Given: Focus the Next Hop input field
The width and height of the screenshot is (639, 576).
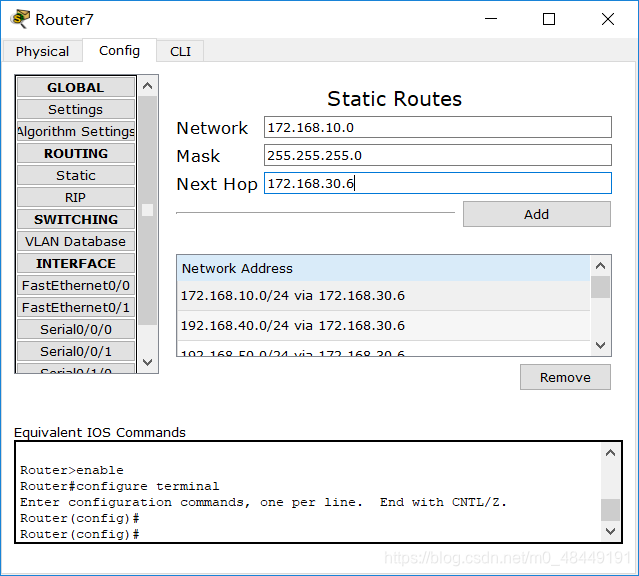Looking at the screenshot, I should click(x=438, y=183).
